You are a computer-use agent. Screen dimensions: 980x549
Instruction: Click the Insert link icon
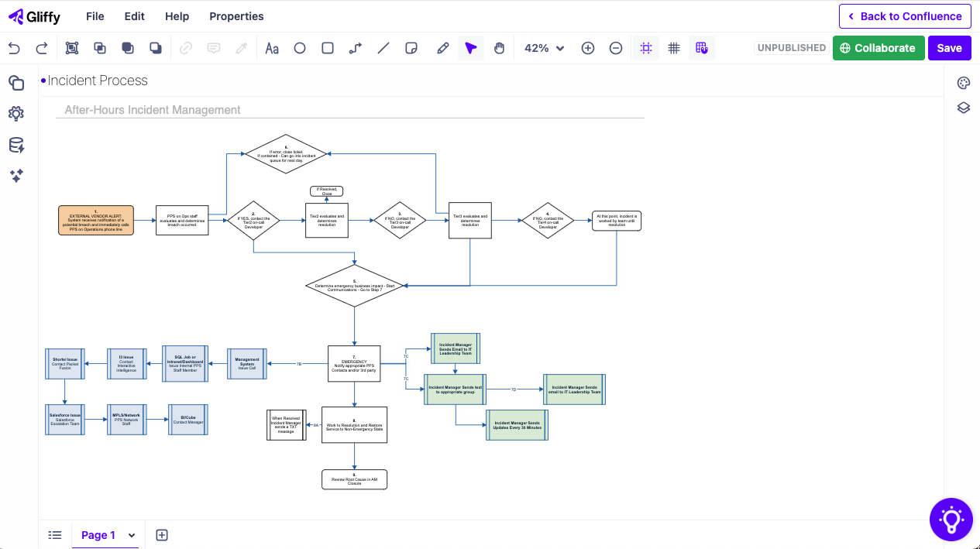point(186,48)
